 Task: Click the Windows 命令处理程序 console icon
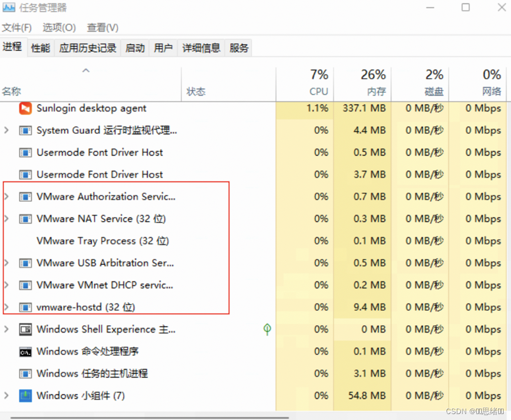[25, 352]
